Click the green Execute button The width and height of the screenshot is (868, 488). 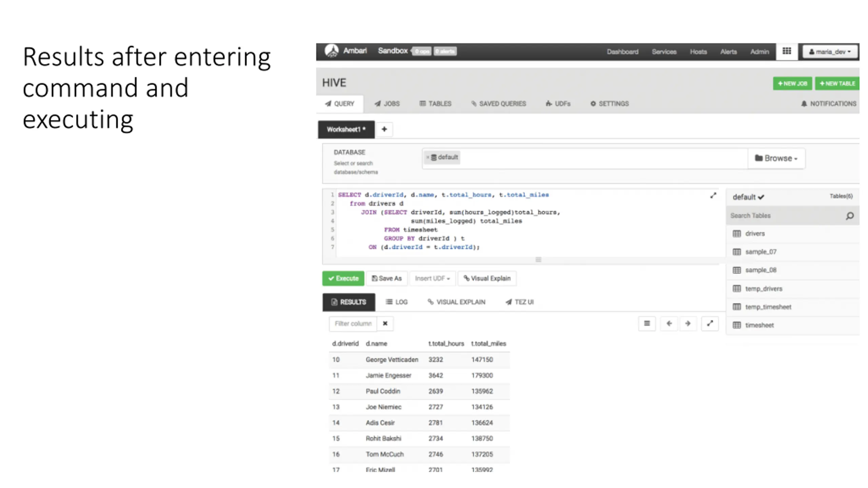pyautogui.click(x=343, y=278)
